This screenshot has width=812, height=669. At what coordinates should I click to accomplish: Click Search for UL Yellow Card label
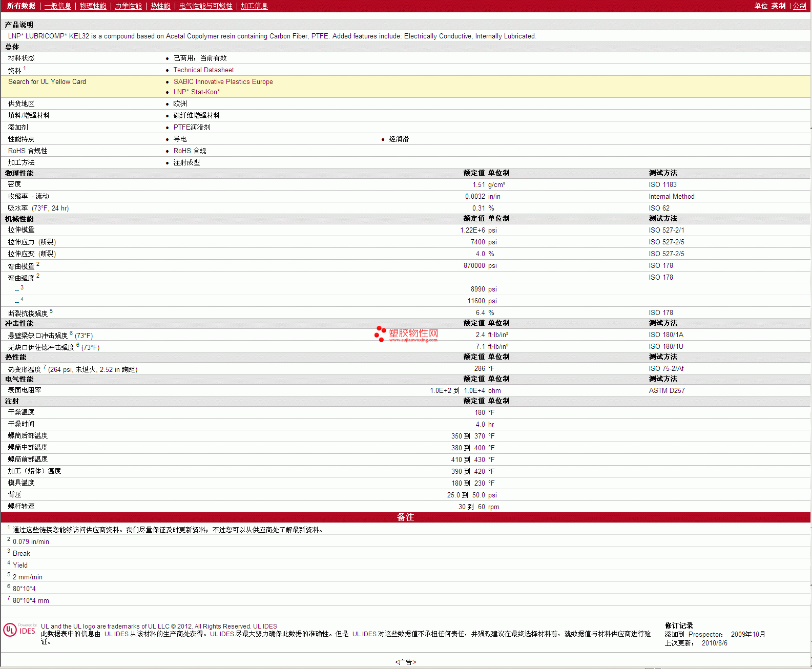click(x=47, y=81)
